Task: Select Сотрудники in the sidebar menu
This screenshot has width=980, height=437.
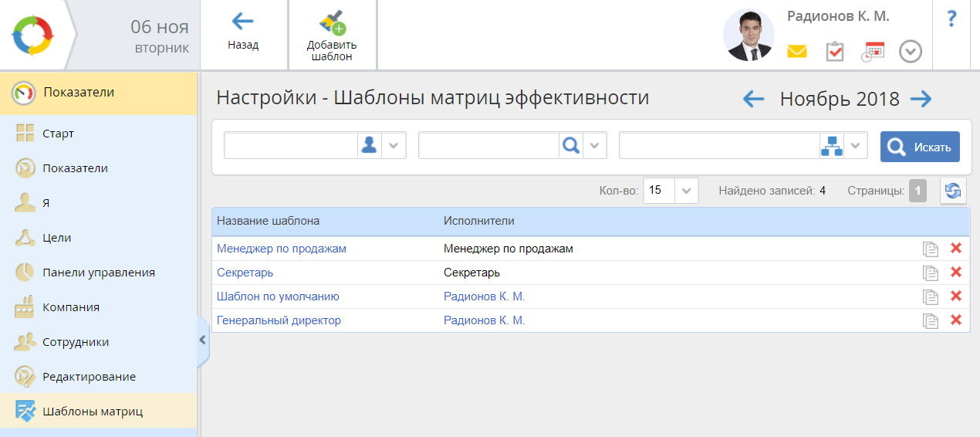Action: tap(75, 342)
